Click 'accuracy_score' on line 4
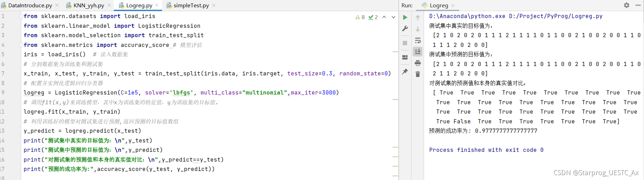The width and height of the screenshot is (644, 180). (x=145, y=45)
